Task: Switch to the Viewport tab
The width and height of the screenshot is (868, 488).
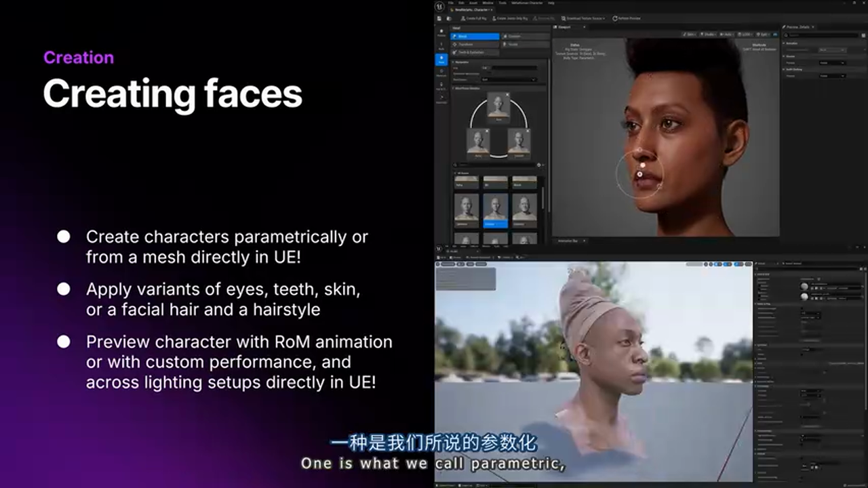Action: click(563, 27)
